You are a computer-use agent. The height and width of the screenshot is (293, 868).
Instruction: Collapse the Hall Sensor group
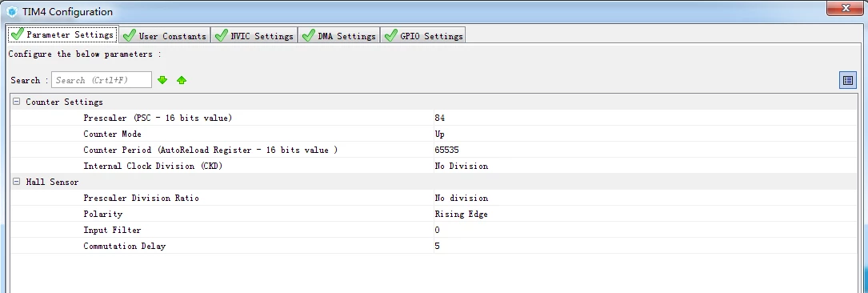[16, 182]
